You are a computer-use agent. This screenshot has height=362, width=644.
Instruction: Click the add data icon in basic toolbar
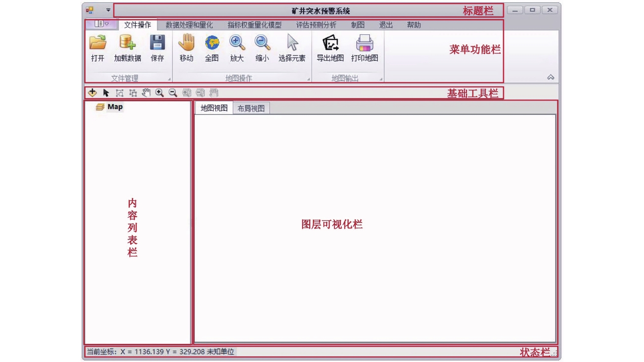[x=92, y=93]
